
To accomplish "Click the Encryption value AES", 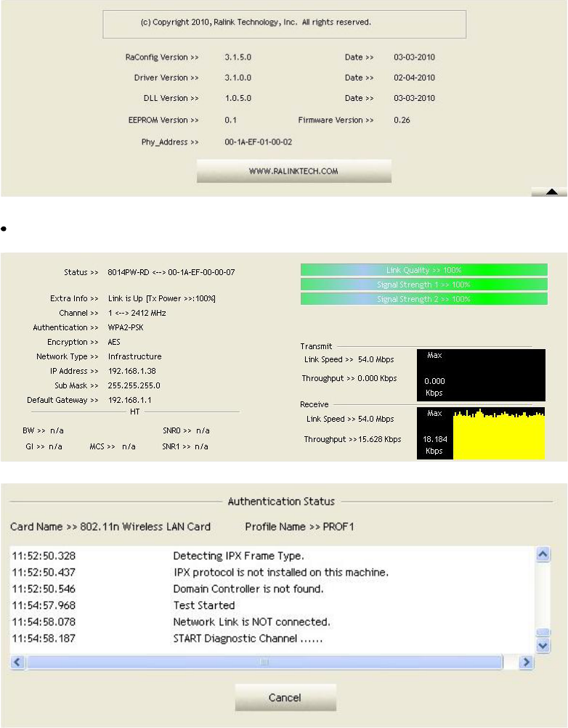I will (114, 342).
